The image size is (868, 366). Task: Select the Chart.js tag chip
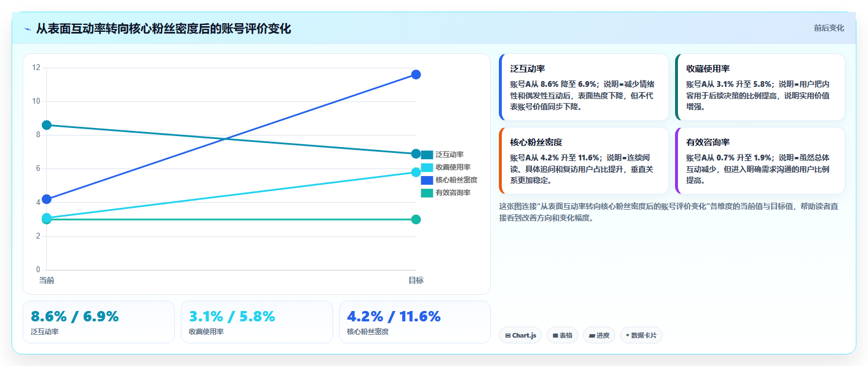pyautogui.click(x=520, y=335)
